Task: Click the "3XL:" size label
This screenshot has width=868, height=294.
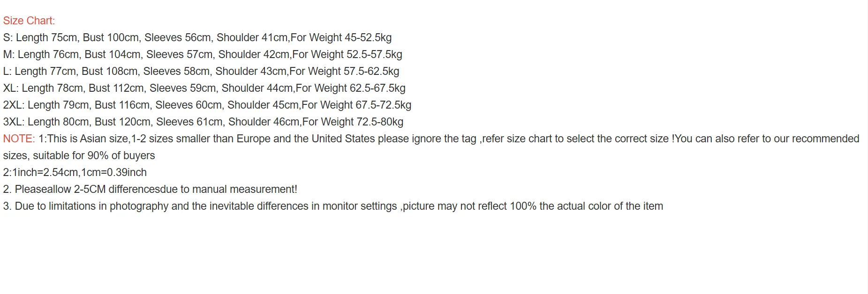Action: pyautogui.click(x=14, y=122)
